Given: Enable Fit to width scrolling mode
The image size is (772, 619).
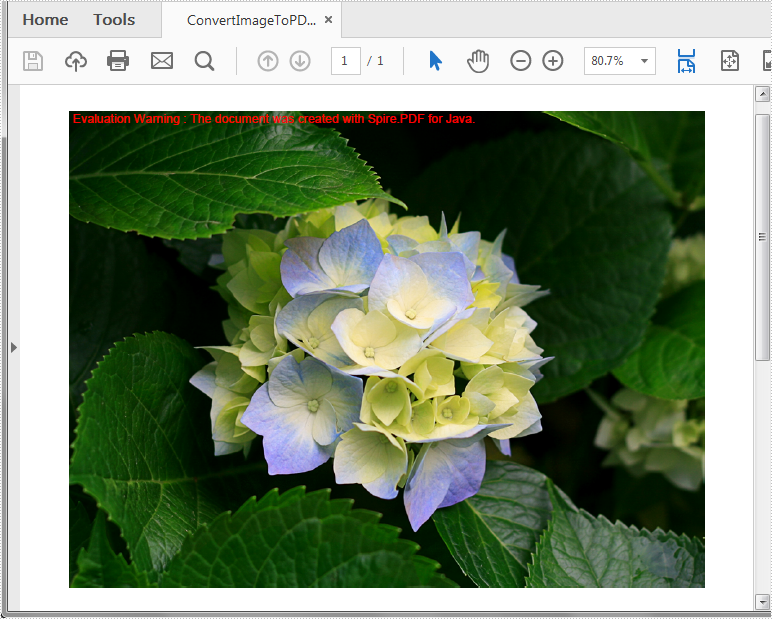Looking at the screenshot, I should pos(686,61).
